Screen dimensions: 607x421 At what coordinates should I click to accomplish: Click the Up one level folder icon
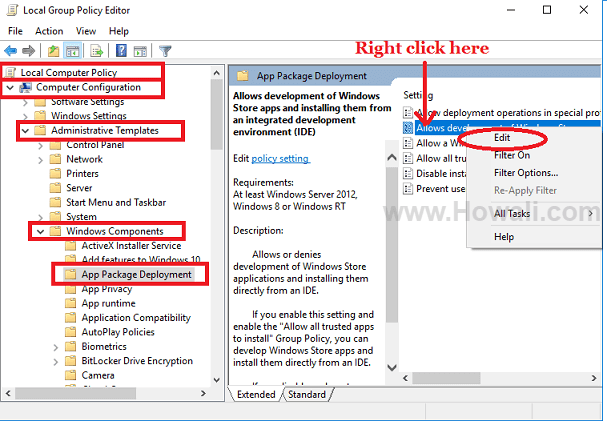tap(53, 51)
